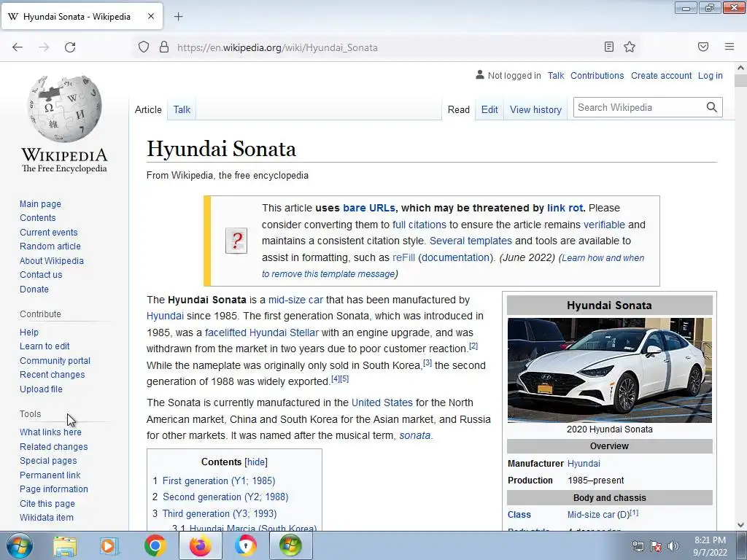
Task: Open the shield-globe app on taskbar
Action: (x=245, y=545)
